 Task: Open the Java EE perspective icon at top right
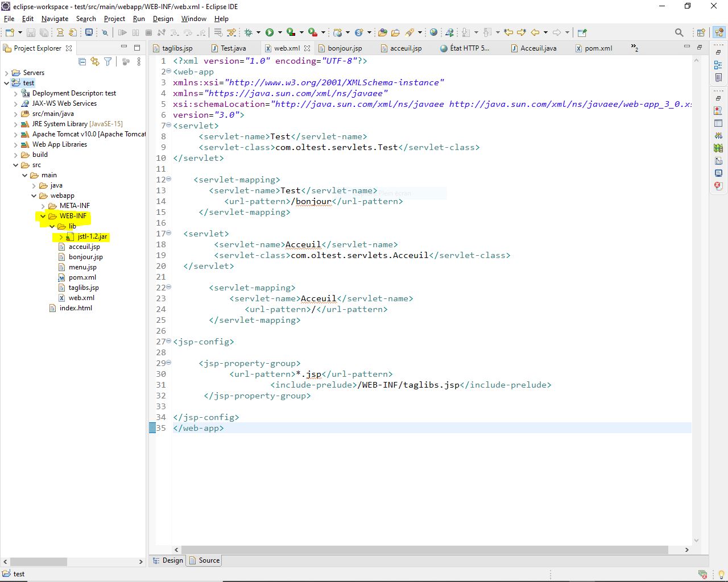(x=718, y=32)
